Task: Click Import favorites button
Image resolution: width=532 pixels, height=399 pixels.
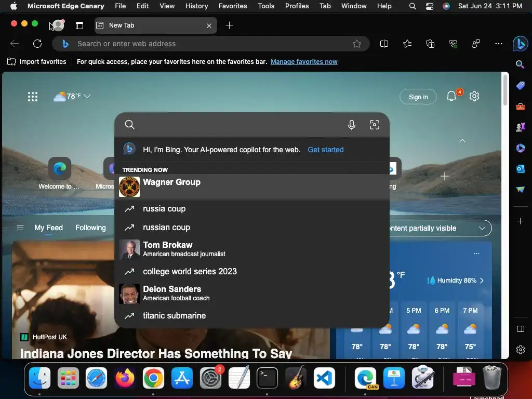Action: [x=37, y=62]
